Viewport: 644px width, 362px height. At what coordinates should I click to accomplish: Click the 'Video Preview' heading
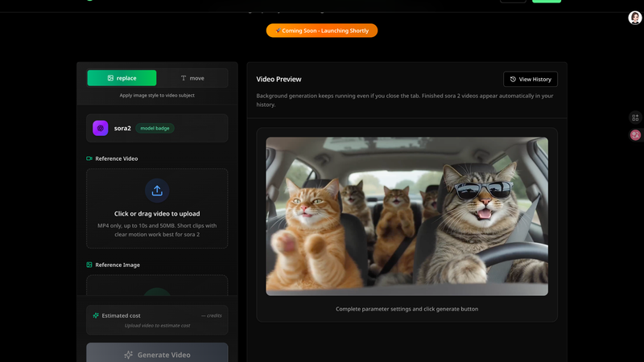[x=279, y=79]
